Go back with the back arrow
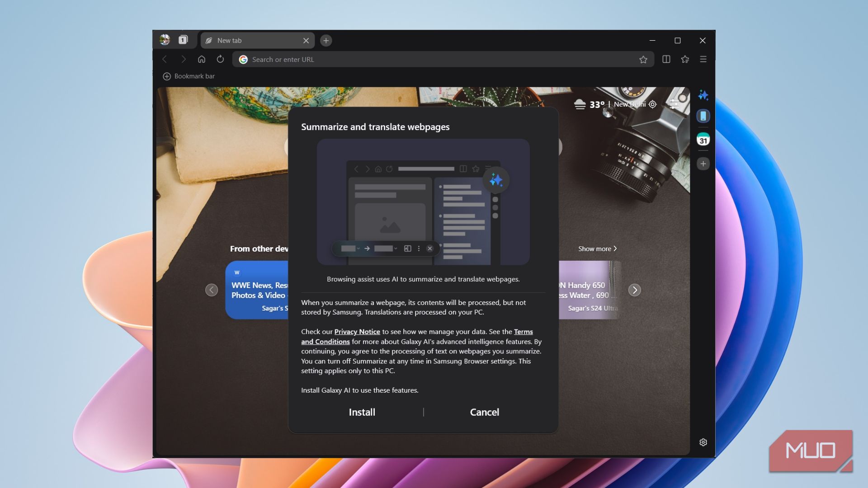 point(165,59)
